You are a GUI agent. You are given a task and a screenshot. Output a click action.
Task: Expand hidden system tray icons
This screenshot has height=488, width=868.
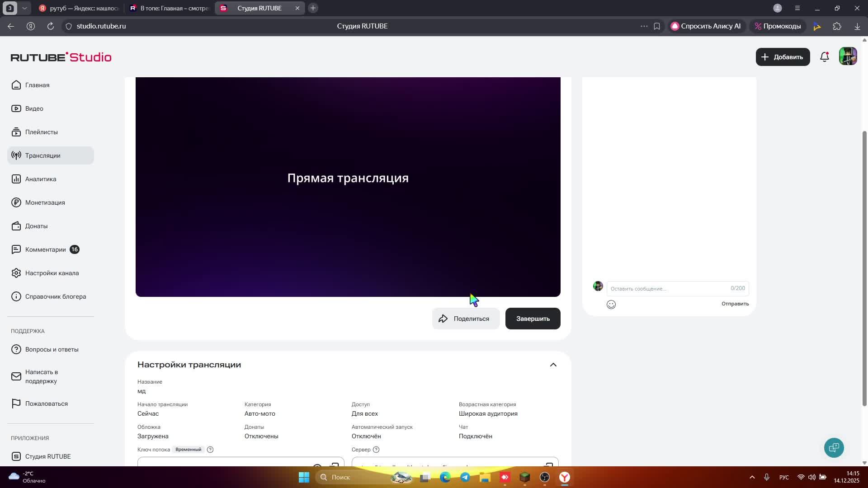pos(752,477)
